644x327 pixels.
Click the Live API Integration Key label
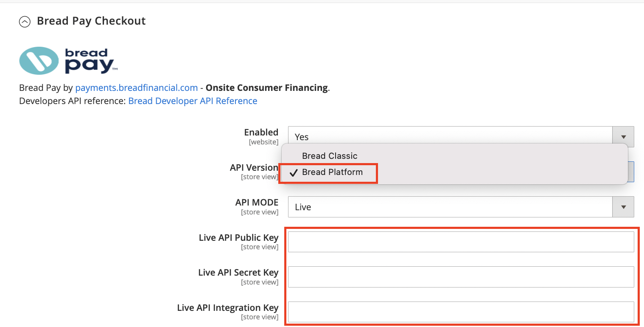click(x=228, y=308)
